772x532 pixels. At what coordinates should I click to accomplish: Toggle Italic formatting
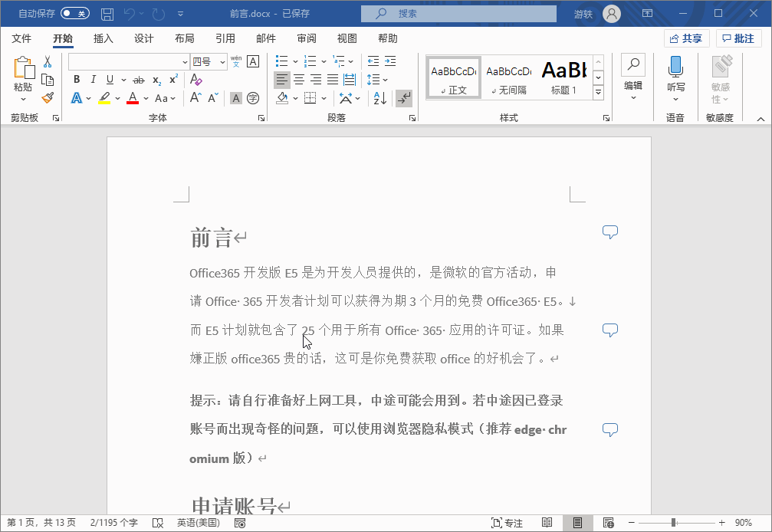pos(93,79)
